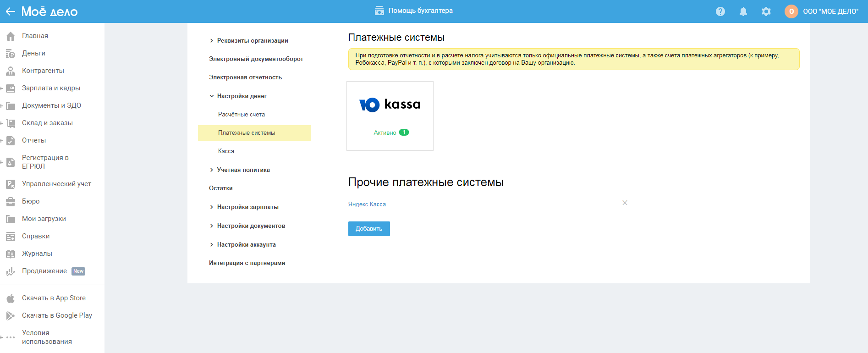Click the Регистрация в ЕГРЮЛ icon
This screenshot has width=868, height=353.
11,162
